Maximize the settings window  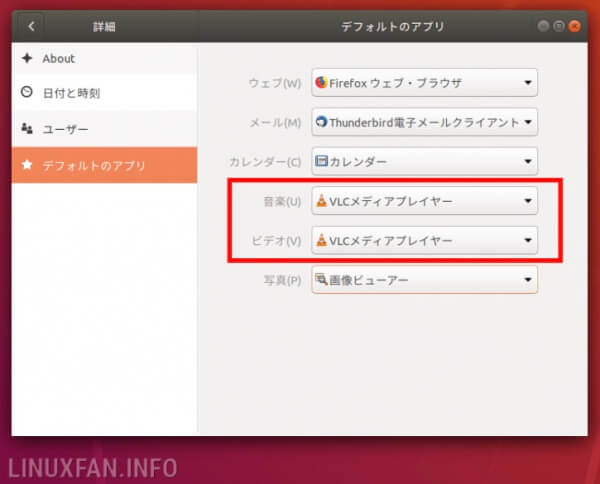tap(559, 26)
